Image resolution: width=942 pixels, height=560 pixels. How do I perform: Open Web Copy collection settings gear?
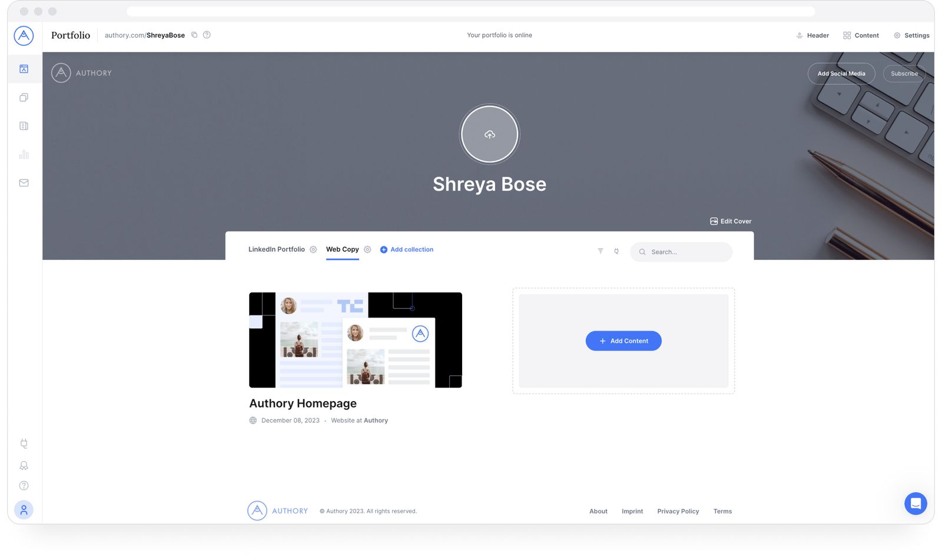(x=367, y=250)
